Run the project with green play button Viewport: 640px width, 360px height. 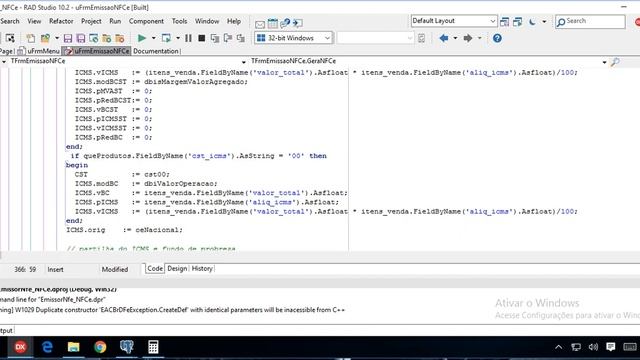point(142,38)
